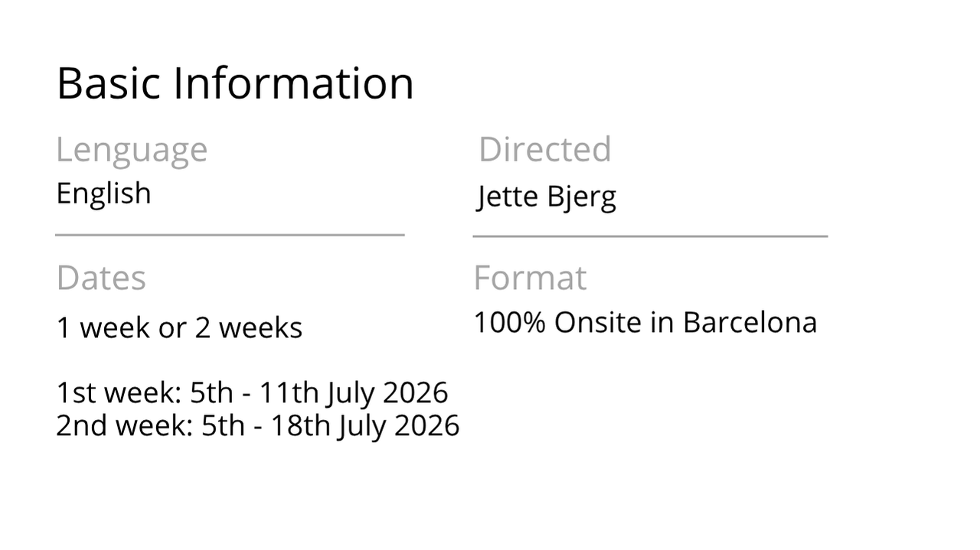
Task: Click the "2nd week:" label
Action: 125,425
